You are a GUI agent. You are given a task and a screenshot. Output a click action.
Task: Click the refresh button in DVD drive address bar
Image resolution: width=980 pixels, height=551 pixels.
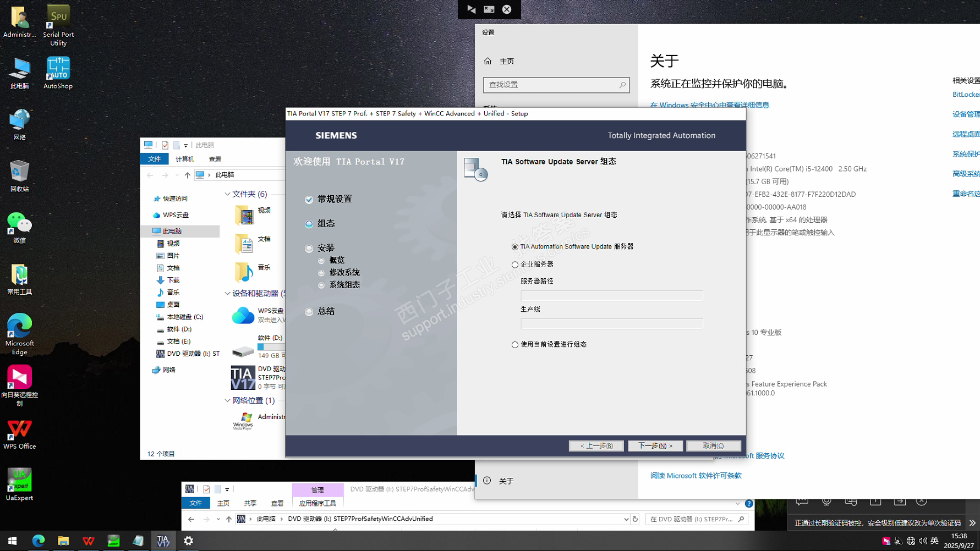tap(635, 519)
